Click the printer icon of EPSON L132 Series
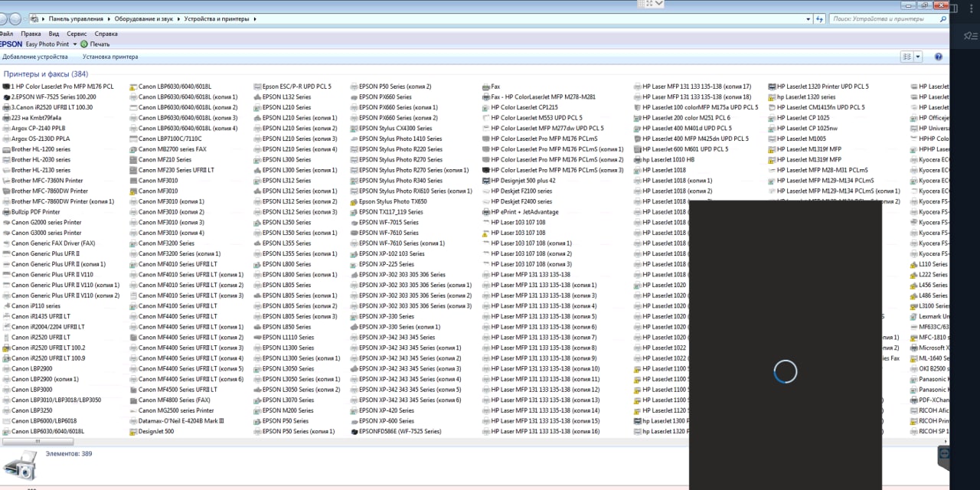The height and width of the screenshot is (490, 980). point(257,97)
